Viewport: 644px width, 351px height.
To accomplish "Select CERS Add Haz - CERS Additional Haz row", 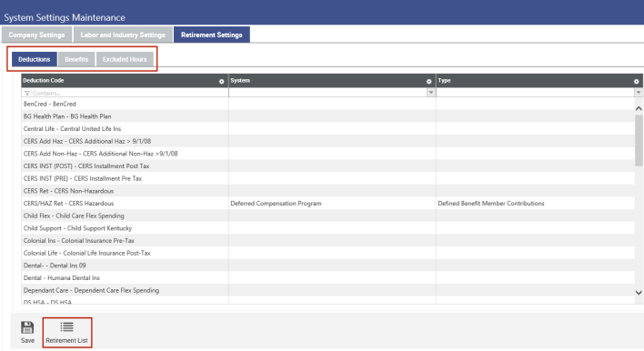I will [x=328, y=141].
